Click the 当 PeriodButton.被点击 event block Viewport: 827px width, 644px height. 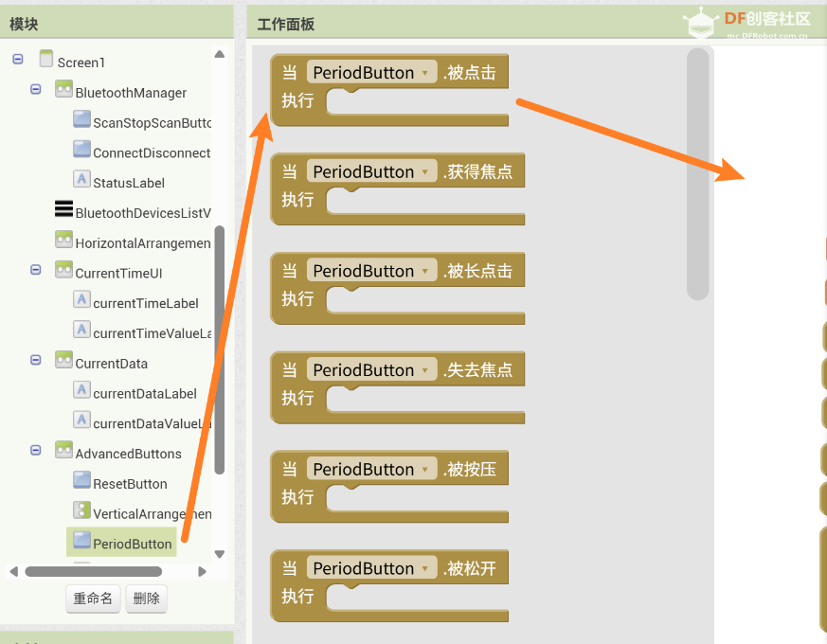point(389,90)
